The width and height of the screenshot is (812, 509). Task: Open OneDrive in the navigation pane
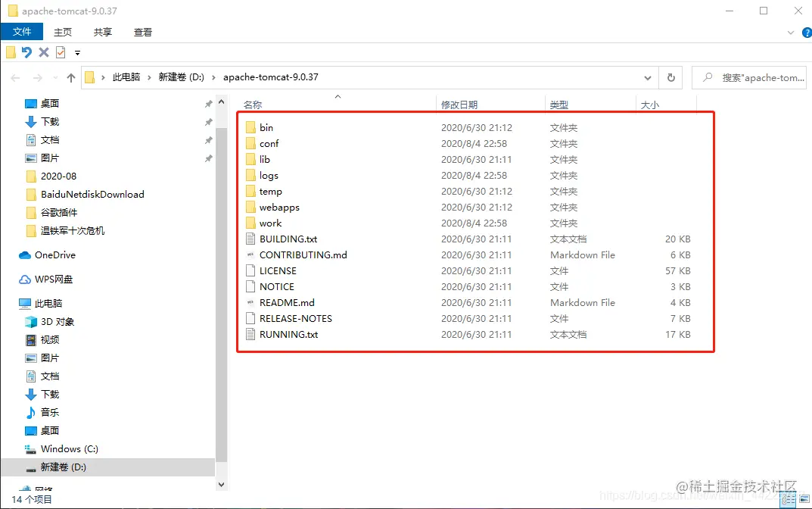(55, 255)
